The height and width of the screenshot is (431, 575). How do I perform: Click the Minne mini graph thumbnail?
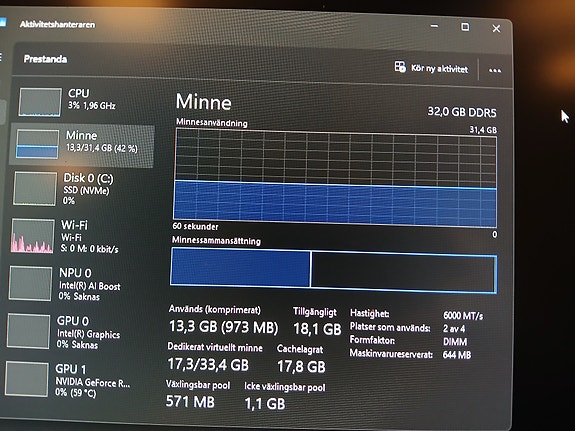[37, 144]
